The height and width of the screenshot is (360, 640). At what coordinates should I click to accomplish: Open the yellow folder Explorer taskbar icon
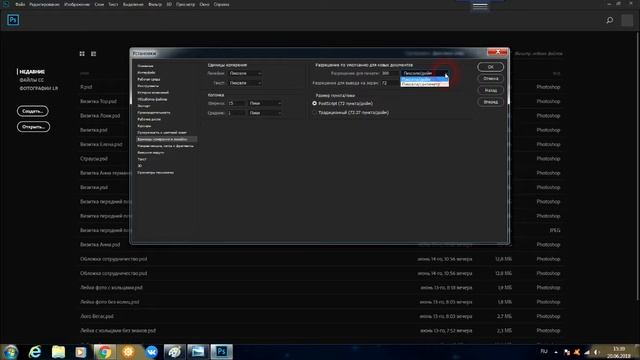coord(58,352)
